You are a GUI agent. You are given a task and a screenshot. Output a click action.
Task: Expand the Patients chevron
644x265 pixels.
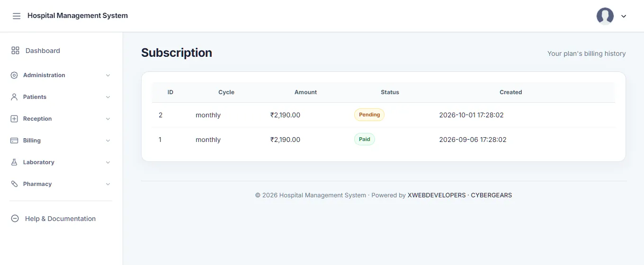coord(108,97)
